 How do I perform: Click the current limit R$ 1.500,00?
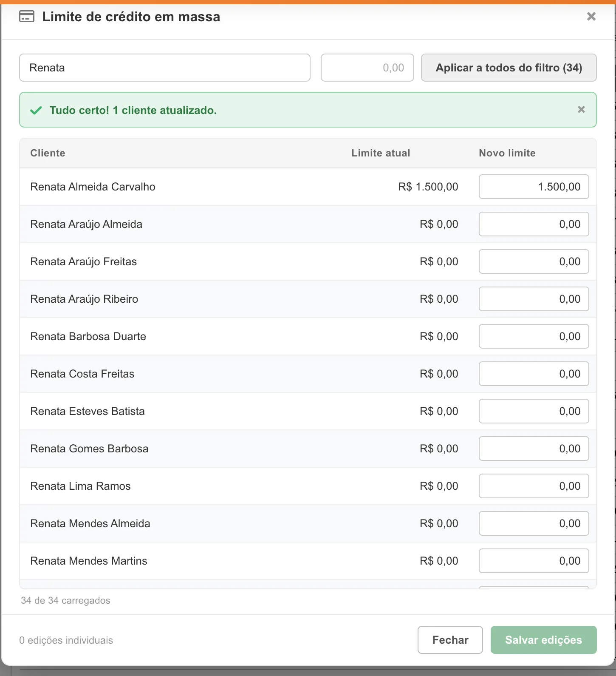(x=428, y=187)
